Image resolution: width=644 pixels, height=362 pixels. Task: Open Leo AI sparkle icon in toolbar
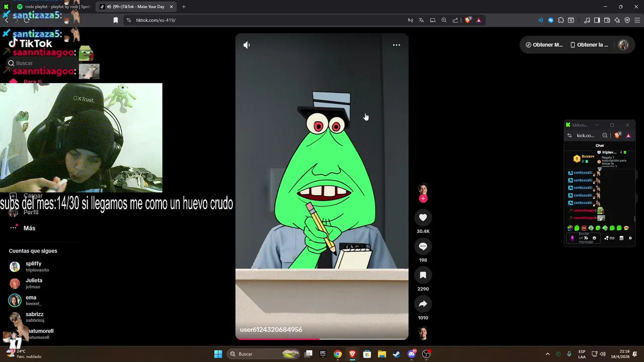617,20
